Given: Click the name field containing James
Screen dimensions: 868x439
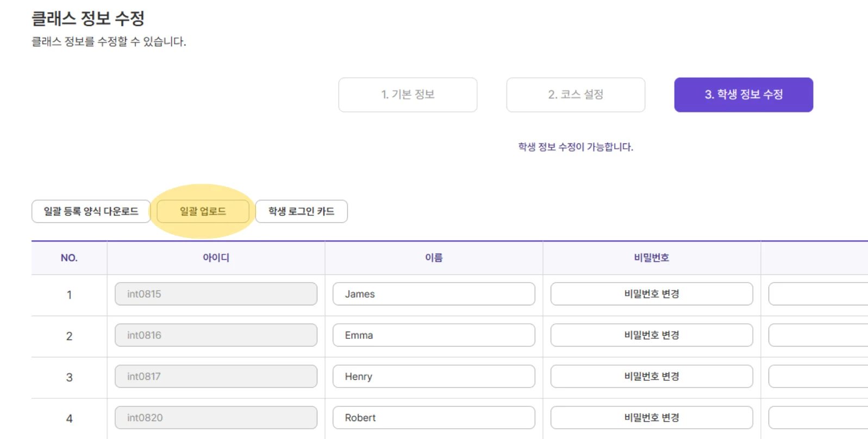Looking at the screenshot, I should tap(434, 294).
